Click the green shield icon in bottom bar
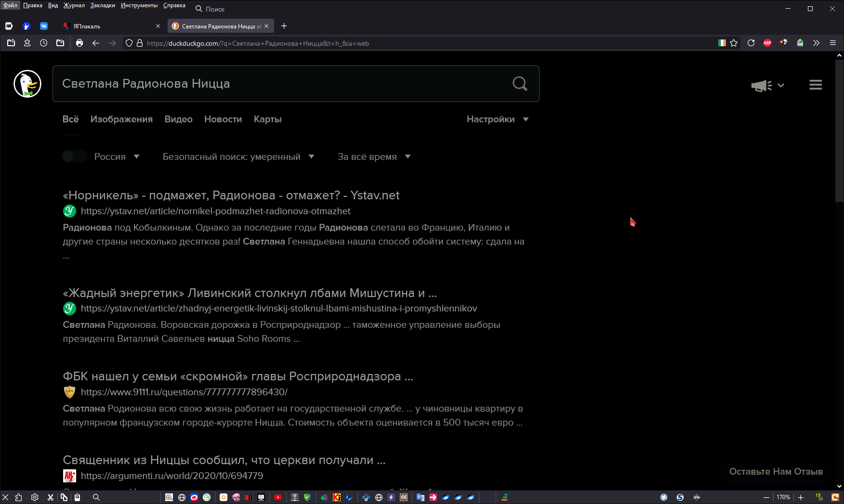The width and height of the screenshot is (844, 504). [x=307, y=497]
